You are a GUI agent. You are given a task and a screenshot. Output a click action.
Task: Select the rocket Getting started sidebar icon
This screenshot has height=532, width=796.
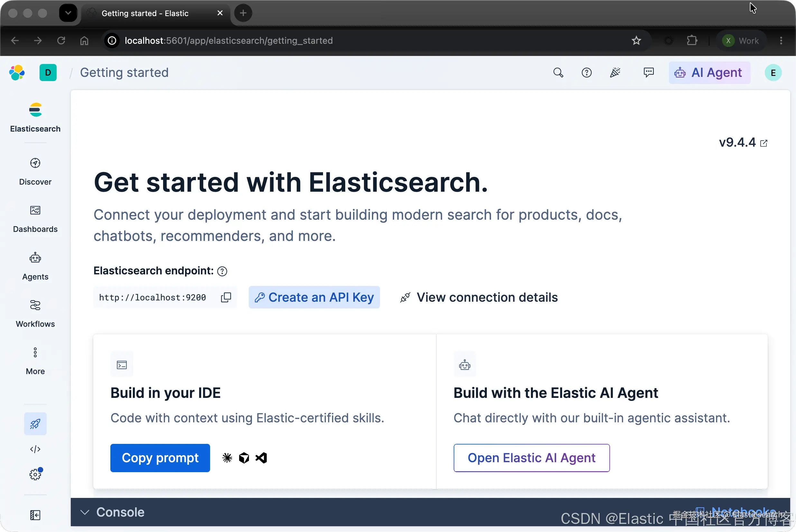click(x=35, y=424)
